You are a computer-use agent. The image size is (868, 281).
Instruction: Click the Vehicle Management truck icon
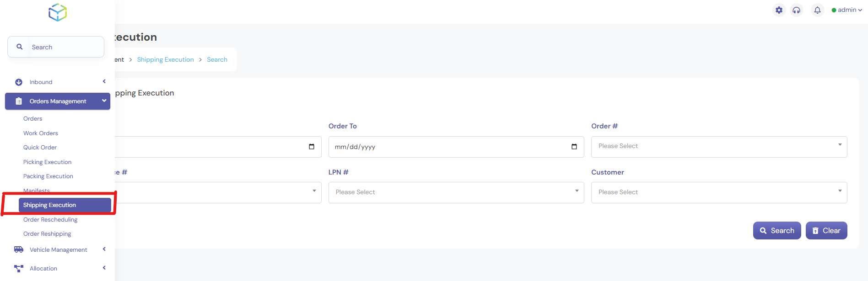[19, 249]
